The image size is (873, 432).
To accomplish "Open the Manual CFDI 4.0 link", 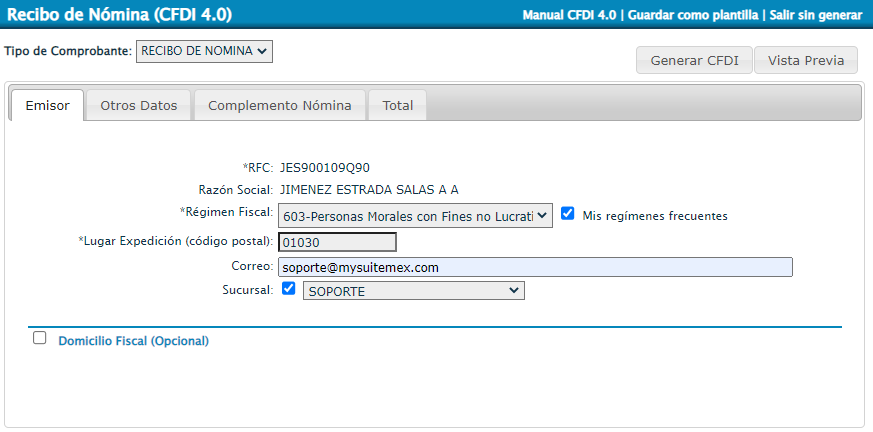I will click(569, 16).
